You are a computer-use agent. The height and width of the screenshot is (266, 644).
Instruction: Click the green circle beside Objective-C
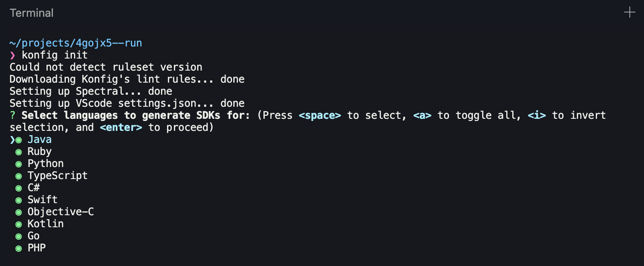point(18,211)
